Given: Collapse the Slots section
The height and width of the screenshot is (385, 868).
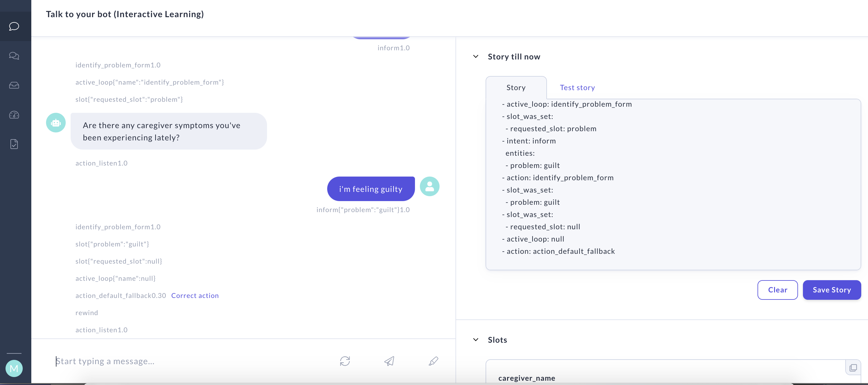Looking at the screenshot, I should pos(475,339).
